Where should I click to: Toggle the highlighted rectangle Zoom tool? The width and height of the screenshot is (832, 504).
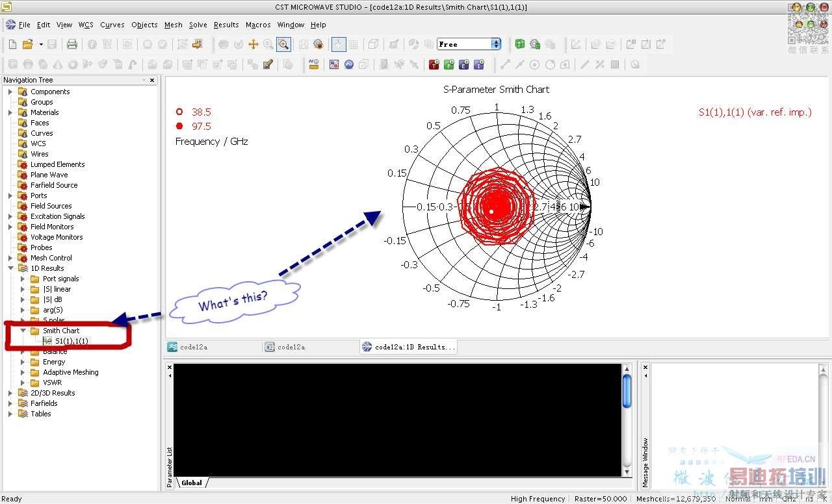(283, 44)
